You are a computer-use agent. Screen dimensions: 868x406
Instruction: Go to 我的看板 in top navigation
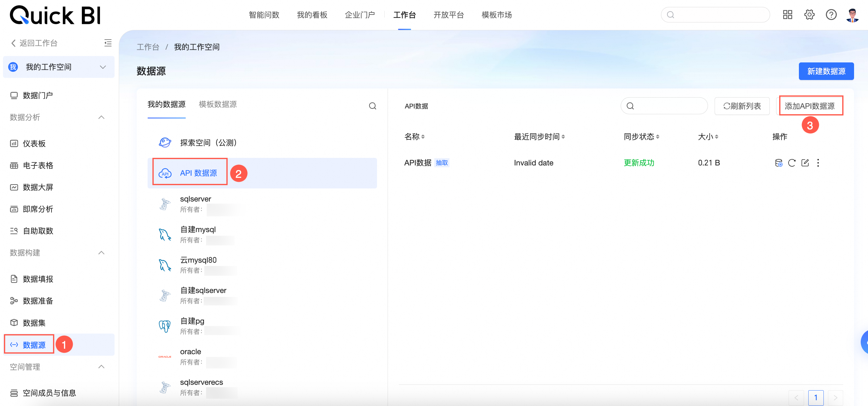(x=312, y=15)
